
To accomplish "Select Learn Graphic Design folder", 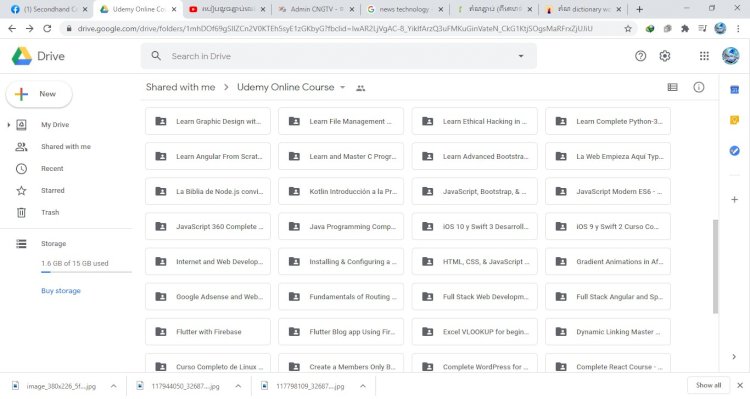I will 208,121.
